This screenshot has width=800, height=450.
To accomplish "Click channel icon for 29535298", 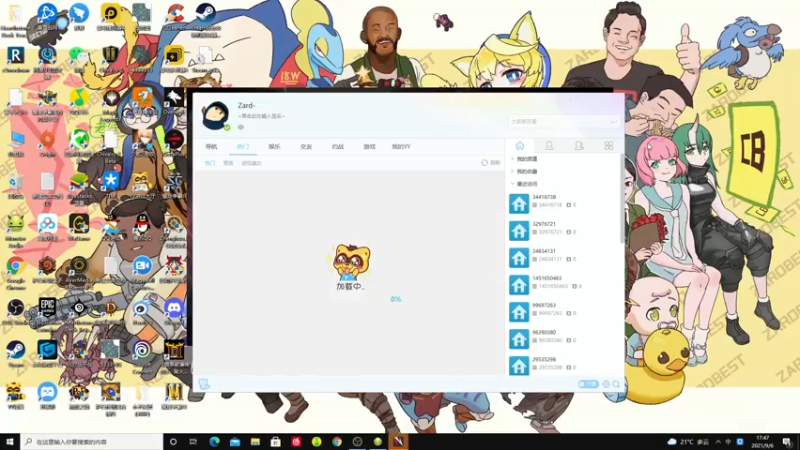I will pos(519,365).
